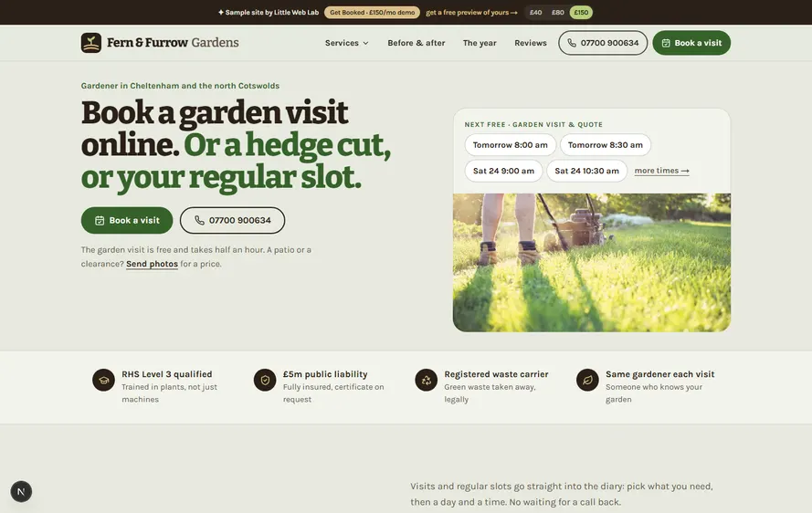Click the leaf same gardener icon
812x513 pixels.
click(588, 380)
